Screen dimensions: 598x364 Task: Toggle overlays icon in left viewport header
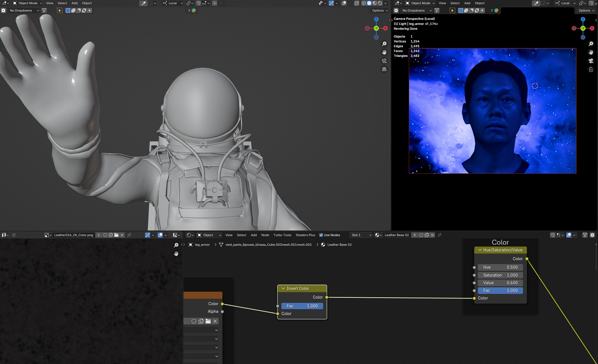coord(344,3)
